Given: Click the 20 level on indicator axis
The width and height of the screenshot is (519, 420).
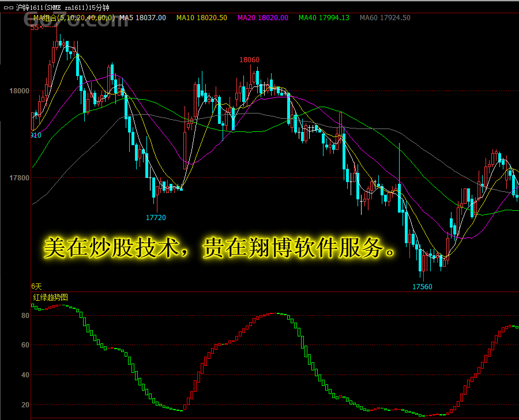Looking at the screenshot, I should tap(25, 405).
